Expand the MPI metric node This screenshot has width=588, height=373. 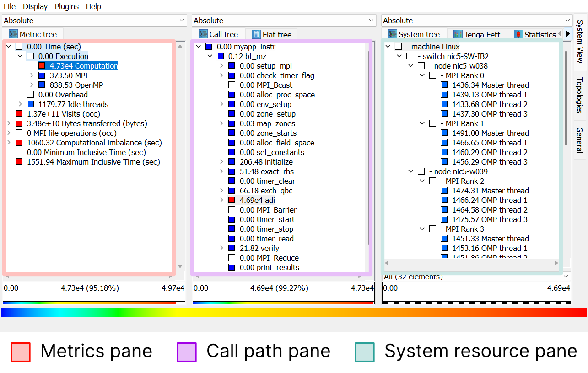click(x=32, y=75)
